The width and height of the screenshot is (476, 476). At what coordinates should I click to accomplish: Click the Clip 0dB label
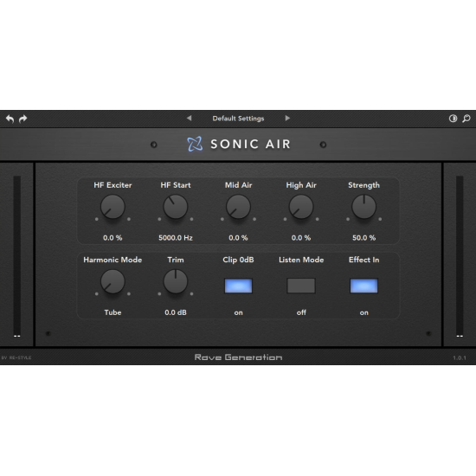tap(238, 260)
